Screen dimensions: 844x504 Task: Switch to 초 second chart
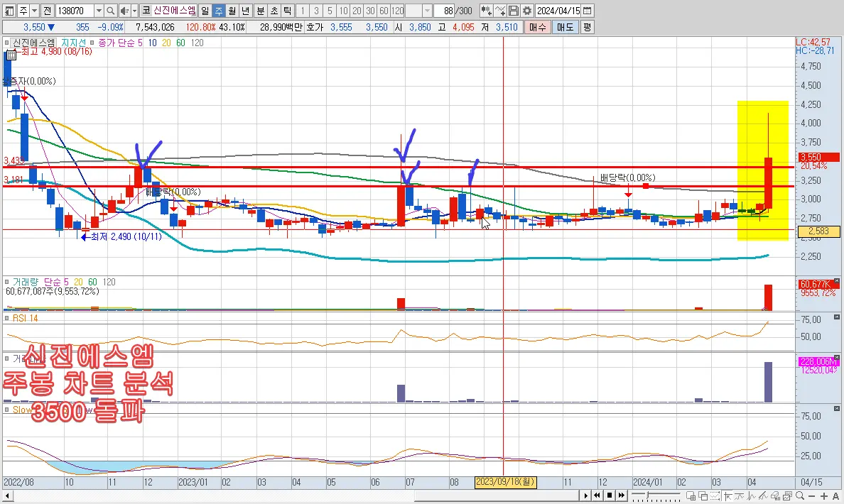[274, 11]
